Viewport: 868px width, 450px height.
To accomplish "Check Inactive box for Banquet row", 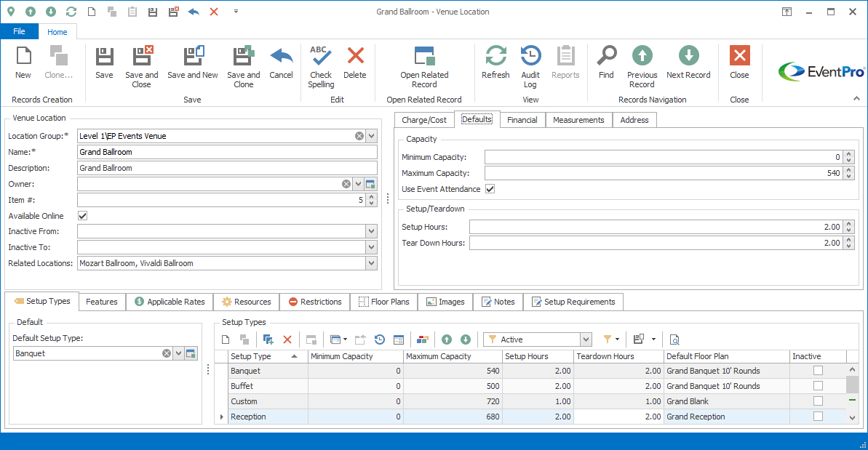I will [x=819, y=370].
